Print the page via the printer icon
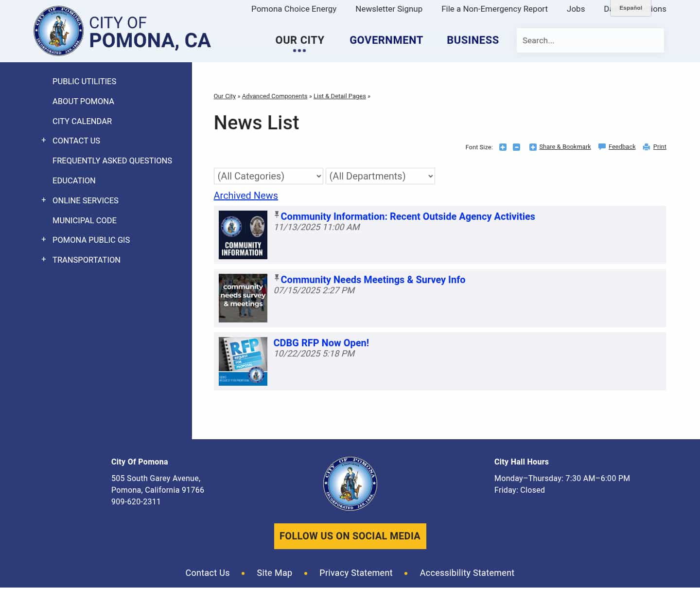The width and height of the screenshot is (700, 589). click(646, 146)
